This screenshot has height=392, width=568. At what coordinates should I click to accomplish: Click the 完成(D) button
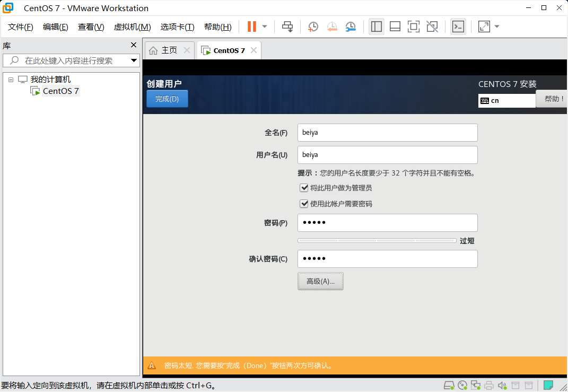coord(167,99)
